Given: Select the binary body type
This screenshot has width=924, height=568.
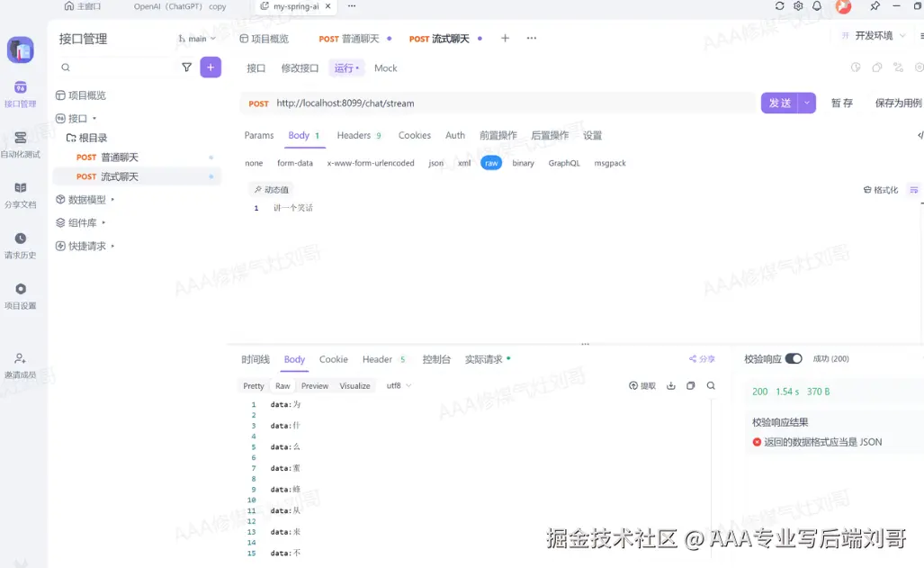Looking at the screenshot, I should (x=524, y=163).
